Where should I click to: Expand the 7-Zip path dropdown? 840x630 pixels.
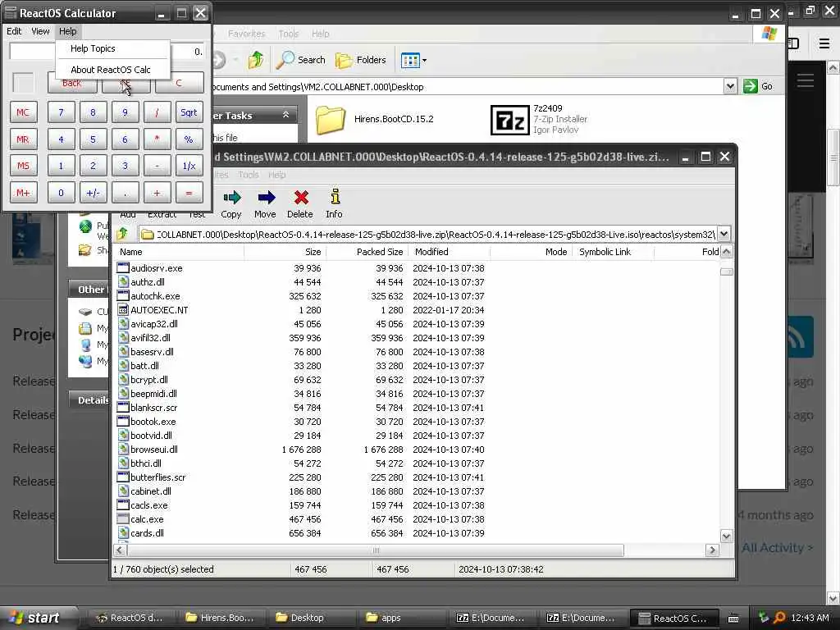(x=724, y=234)
